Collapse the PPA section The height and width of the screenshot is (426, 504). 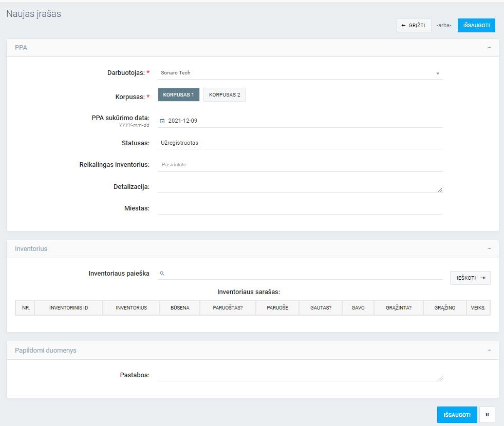point(489,48)
